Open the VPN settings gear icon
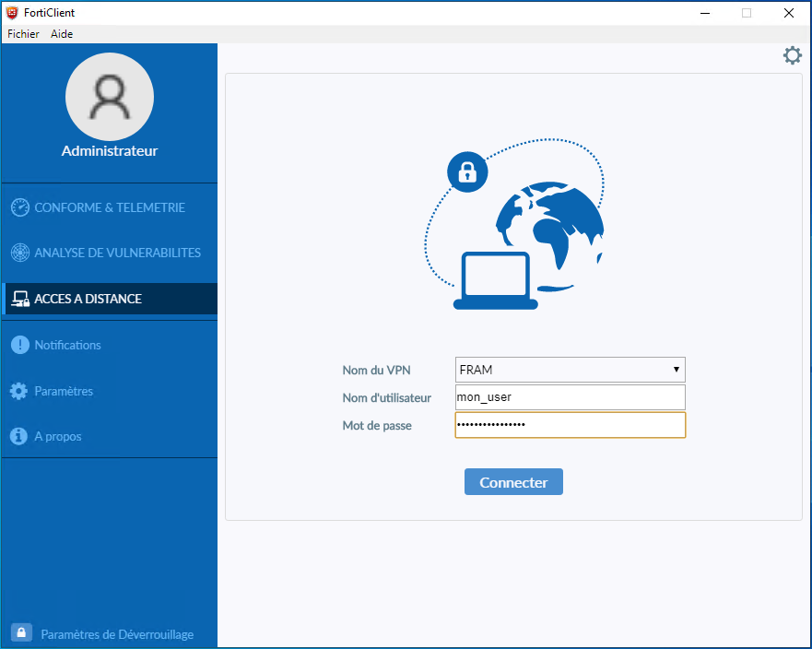The width and height of the screenshot is (812, 649). pos(793,55)
